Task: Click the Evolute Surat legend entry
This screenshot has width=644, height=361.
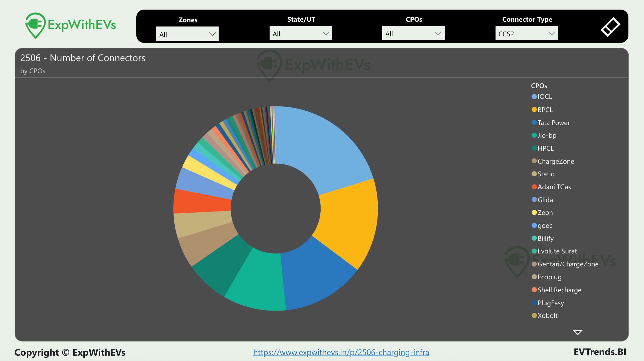Action: click(554, 251)
